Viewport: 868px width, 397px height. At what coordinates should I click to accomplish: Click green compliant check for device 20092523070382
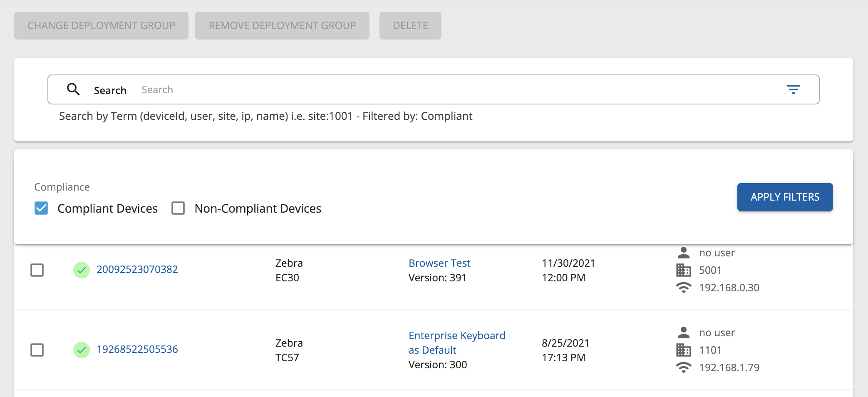coord(82,270)
